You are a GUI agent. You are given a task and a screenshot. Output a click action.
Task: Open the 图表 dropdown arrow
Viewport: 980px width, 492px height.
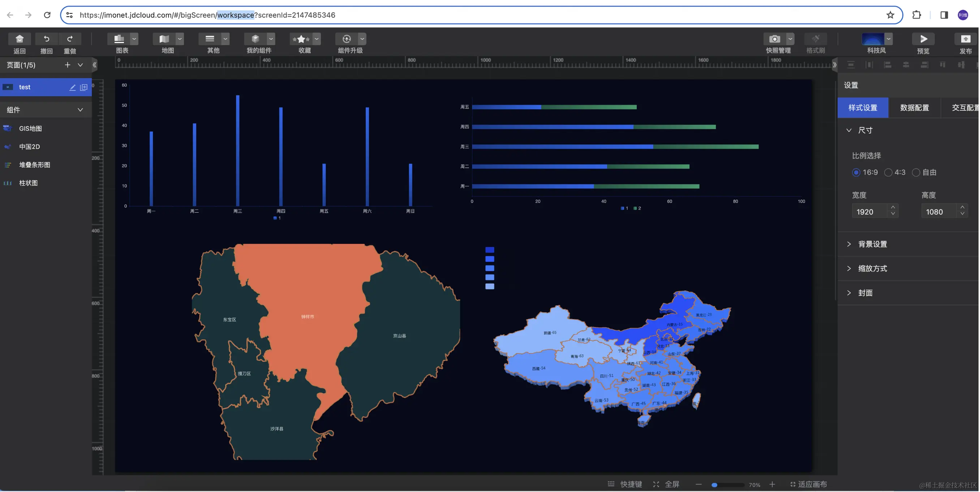click(x=134, y=39)
